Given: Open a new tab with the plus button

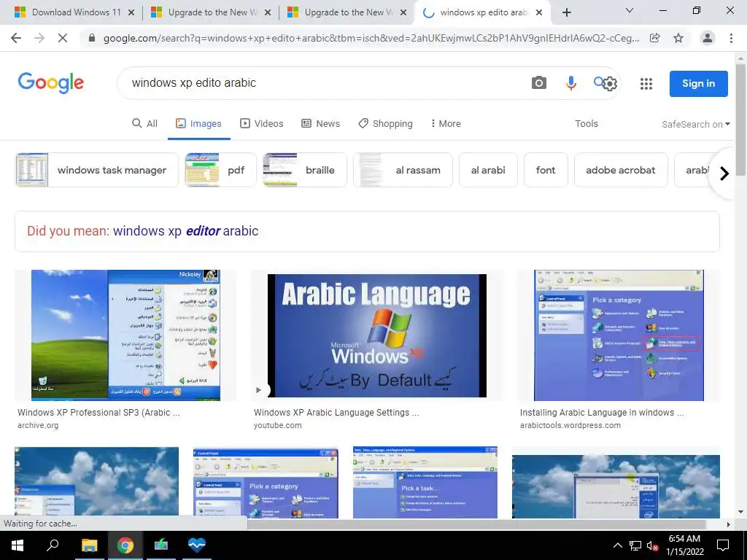Looking at the screenshot, I should click(x=566, y=12).
